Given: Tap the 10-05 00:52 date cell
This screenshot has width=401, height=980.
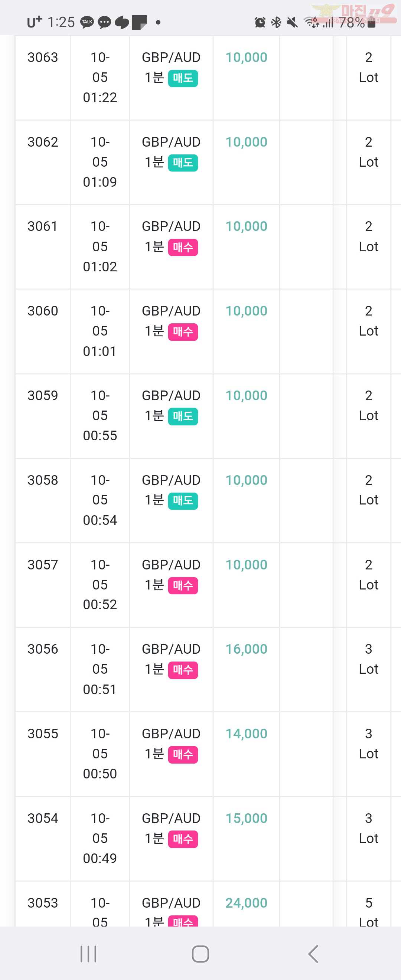Looking at the screenshot, I should pyautogui.click(x=100, y=585).
